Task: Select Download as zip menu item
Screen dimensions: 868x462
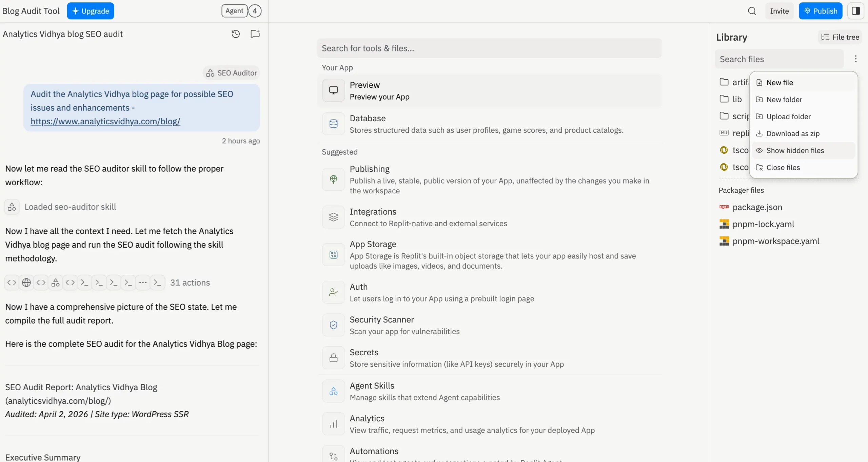Action: 792,133
